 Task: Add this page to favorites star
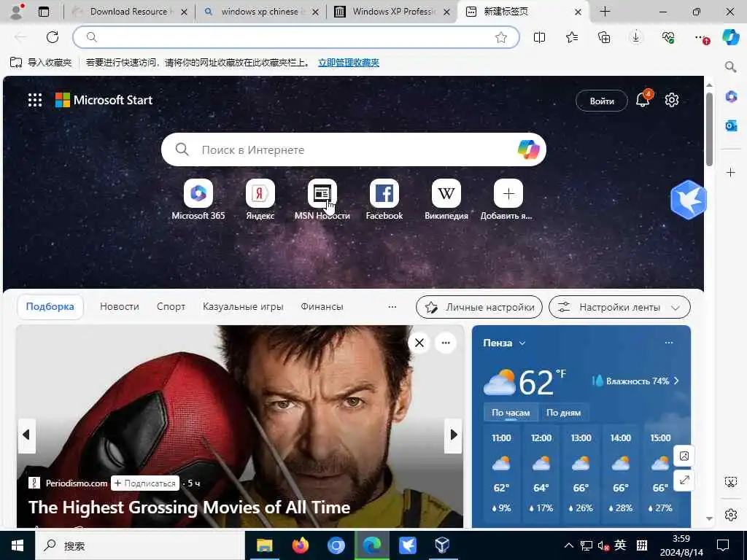[500, 37]
